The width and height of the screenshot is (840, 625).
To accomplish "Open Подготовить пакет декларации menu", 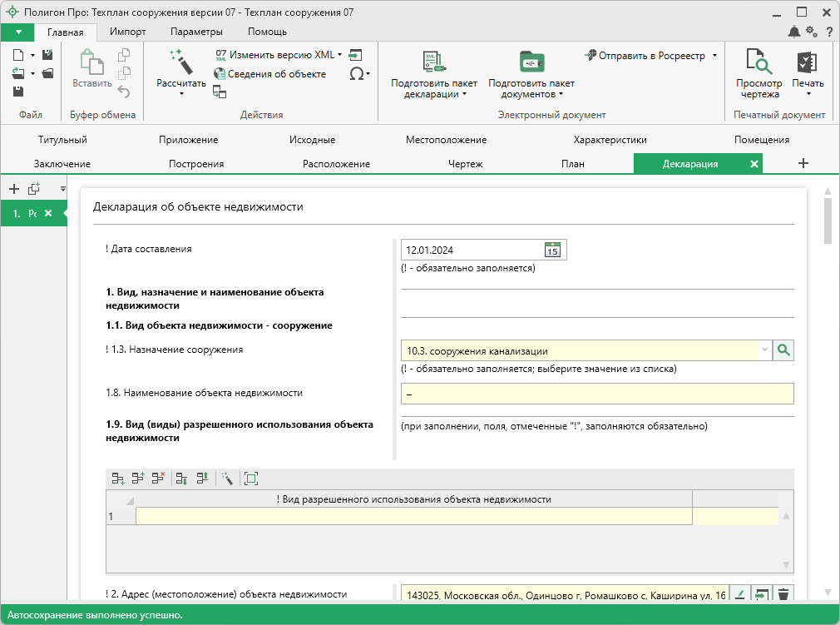I will pyautogui.click(x=433, y=74).
